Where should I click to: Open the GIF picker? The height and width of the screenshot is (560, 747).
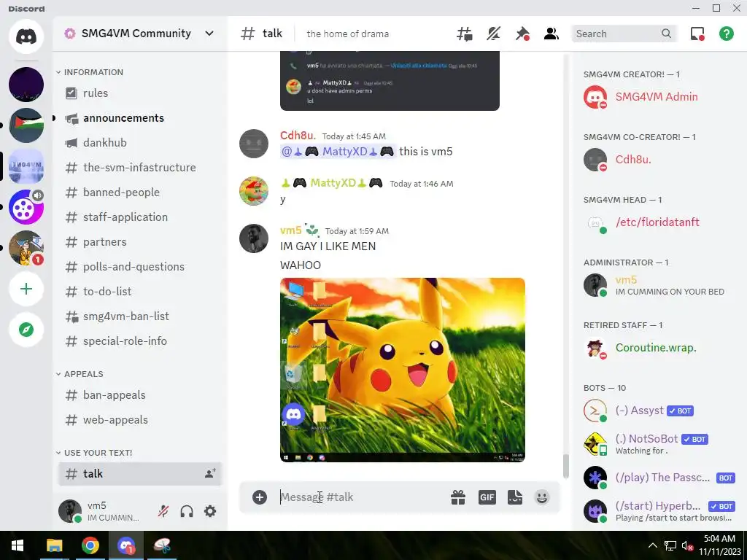click(x=487, y=497)
